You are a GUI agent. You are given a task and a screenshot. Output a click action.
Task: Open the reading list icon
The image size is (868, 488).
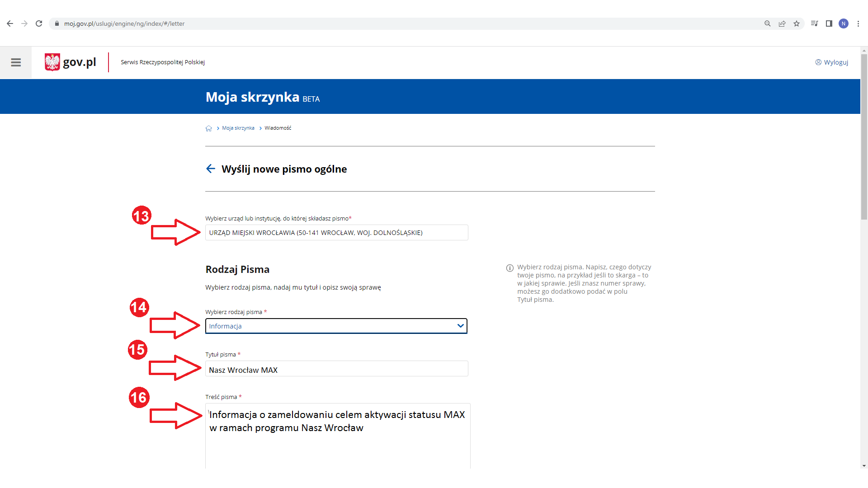[x=815, y=23]
